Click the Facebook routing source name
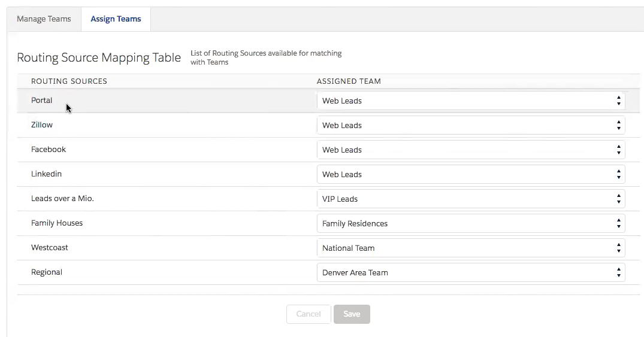 click(49, 150)
